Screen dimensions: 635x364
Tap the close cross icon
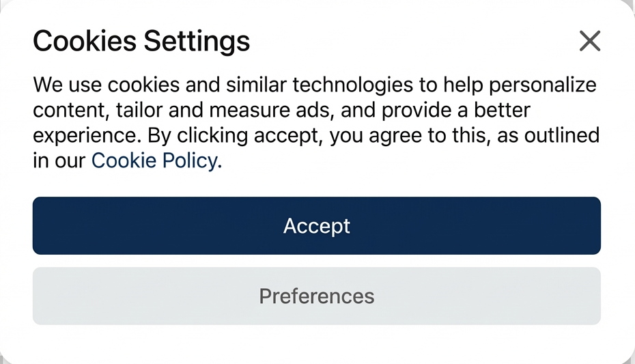[589, 41]
